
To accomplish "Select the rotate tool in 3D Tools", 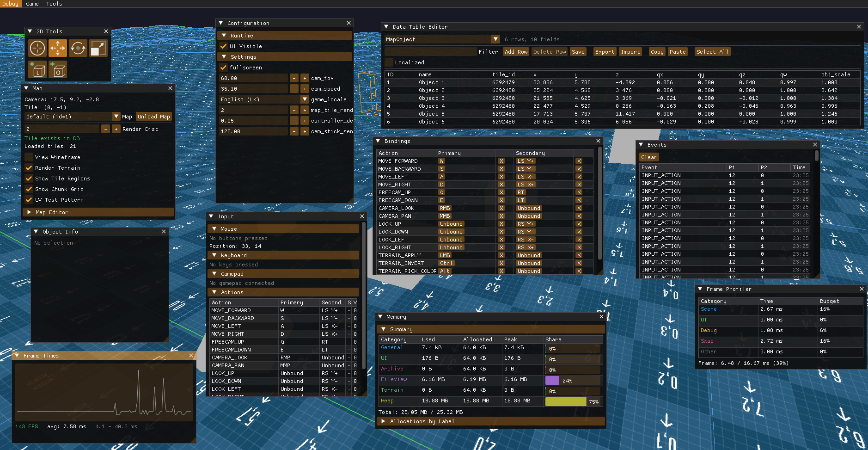I will [78, 48].
